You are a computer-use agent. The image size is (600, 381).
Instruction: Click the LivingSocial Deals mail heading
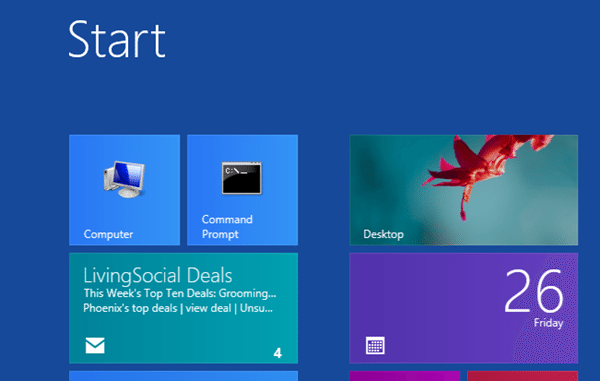click(158, 275)
